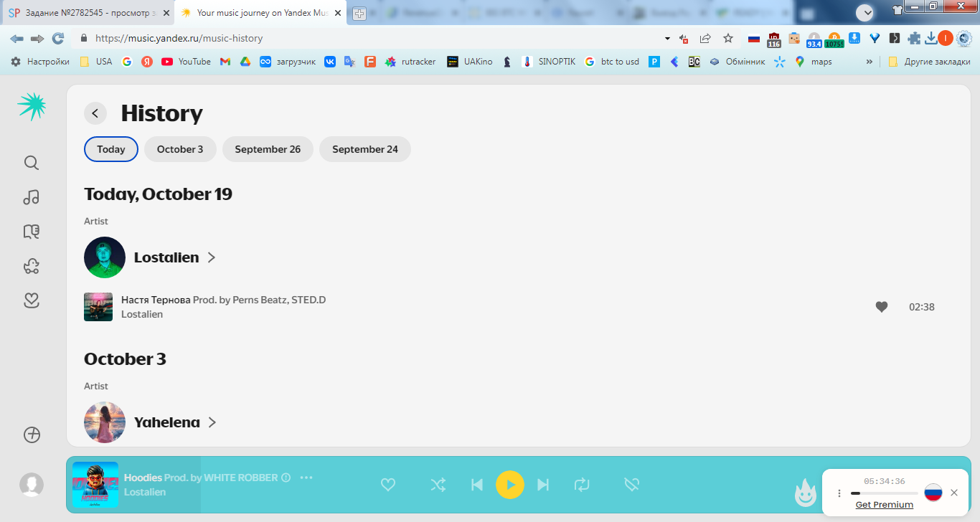Skip to the next track

(x=543, y=485)
